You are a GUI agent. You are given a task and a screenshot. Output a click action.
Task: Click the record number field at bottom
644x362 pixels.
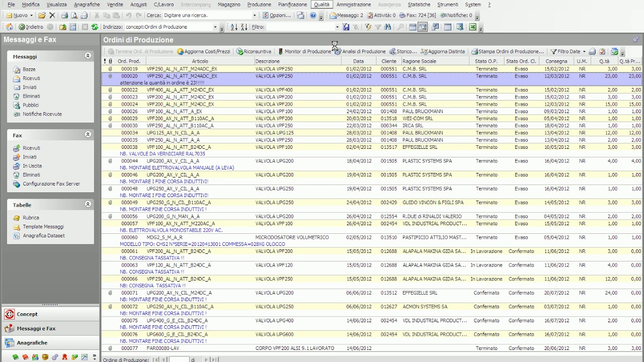point(179,360)
